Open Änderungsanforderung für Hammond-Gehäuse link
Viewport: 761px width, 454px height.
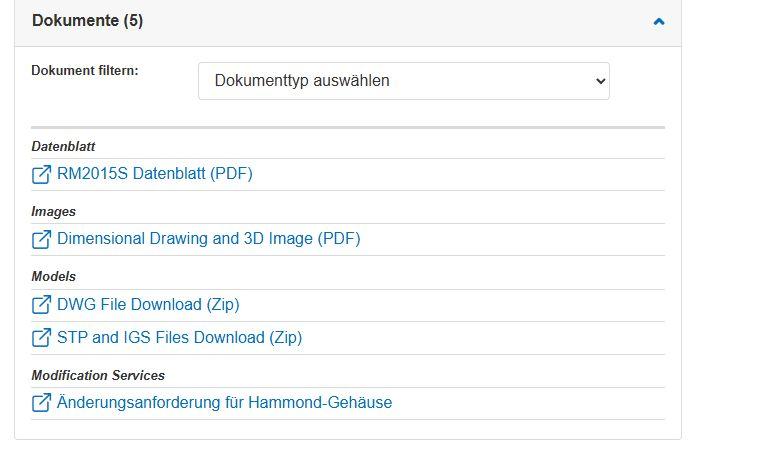click(x=224, y=403)
